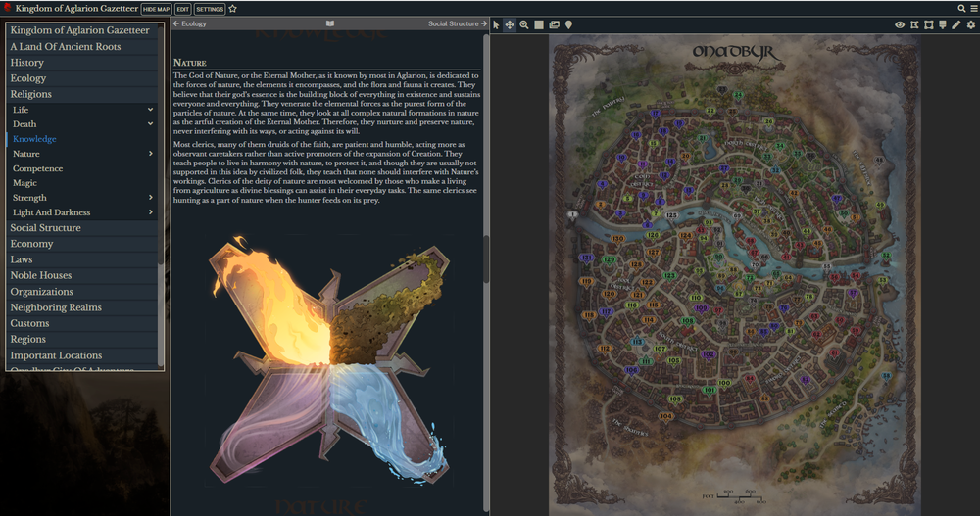Select Noble Houses in the sidebar
The width and height of the screenshot is (980, 516).
point(40,275)
